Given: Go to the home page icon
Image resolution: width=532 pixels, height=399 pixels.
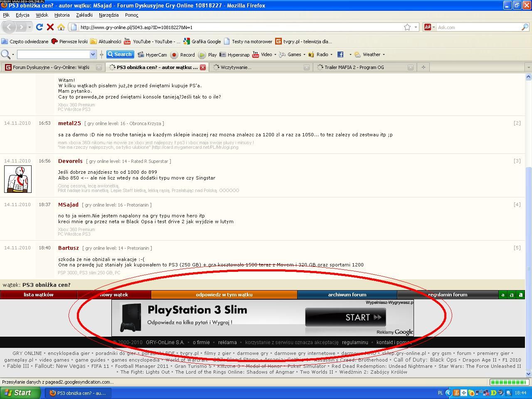Looking at the screenshot, I should [61, 27].
